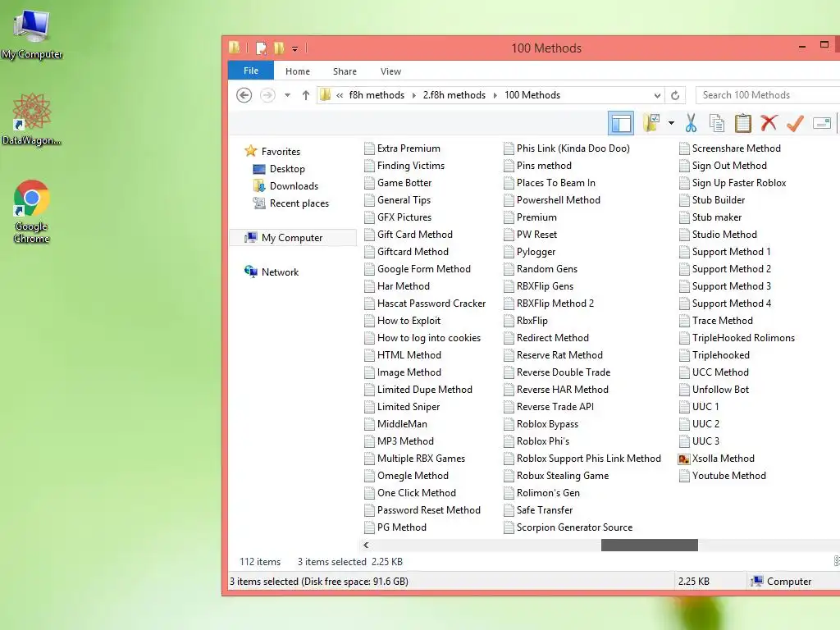Switch to the Share ribbon tab
840x630 pixels.
(345, 71)
